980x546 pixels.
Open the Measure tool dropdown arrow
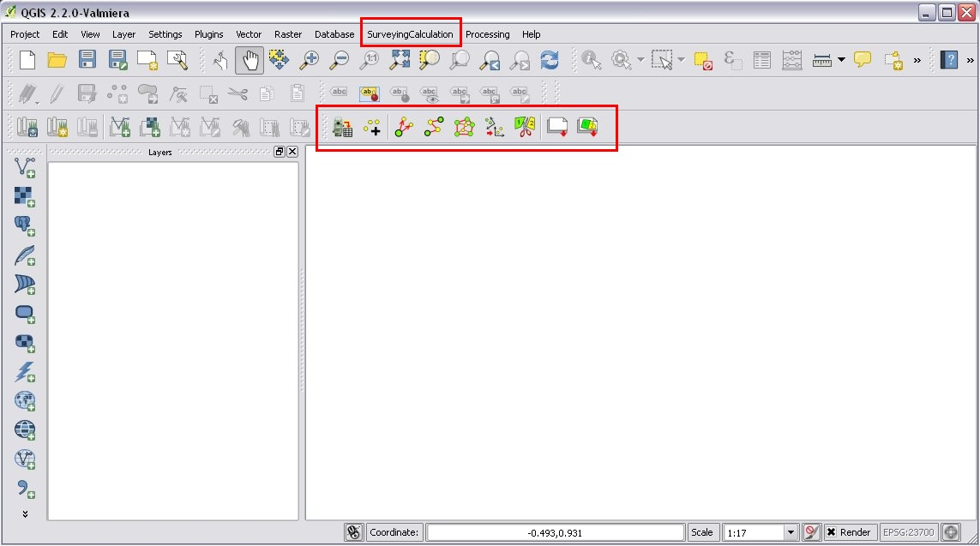(x=841, y=60)
